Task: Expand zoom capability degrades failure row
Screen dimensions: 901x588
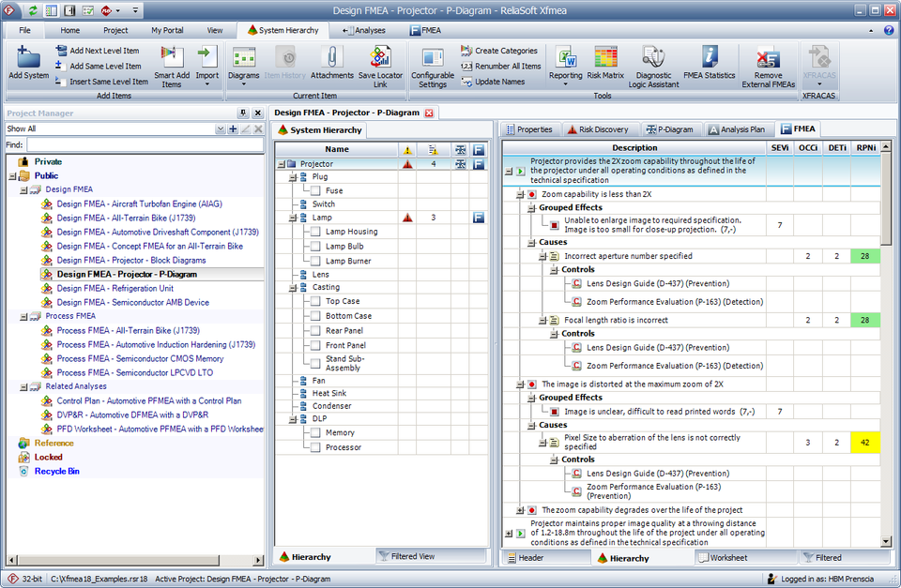Action: [519, 510]
